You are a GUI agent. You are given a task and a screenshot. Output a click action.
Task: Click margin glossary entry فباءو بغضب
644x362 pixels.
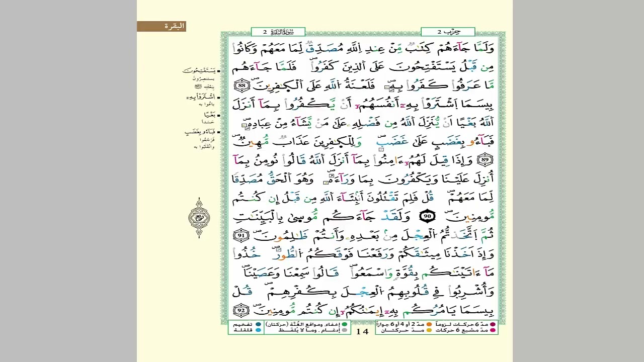click(200, 132)
